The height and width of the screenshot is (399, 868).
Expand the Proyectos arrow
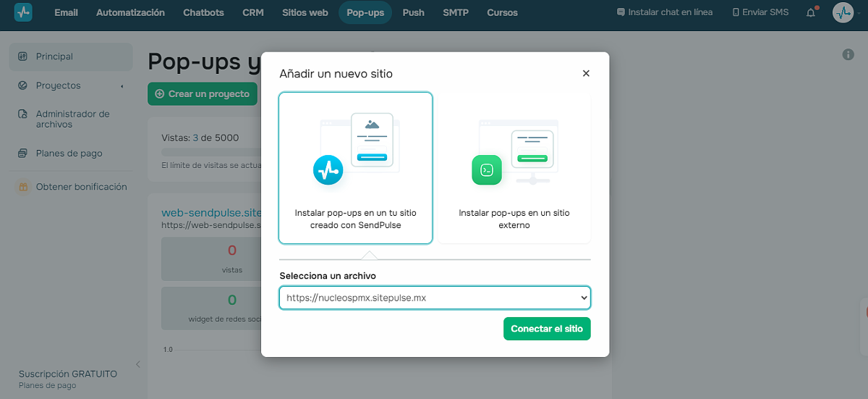point(122,86)
